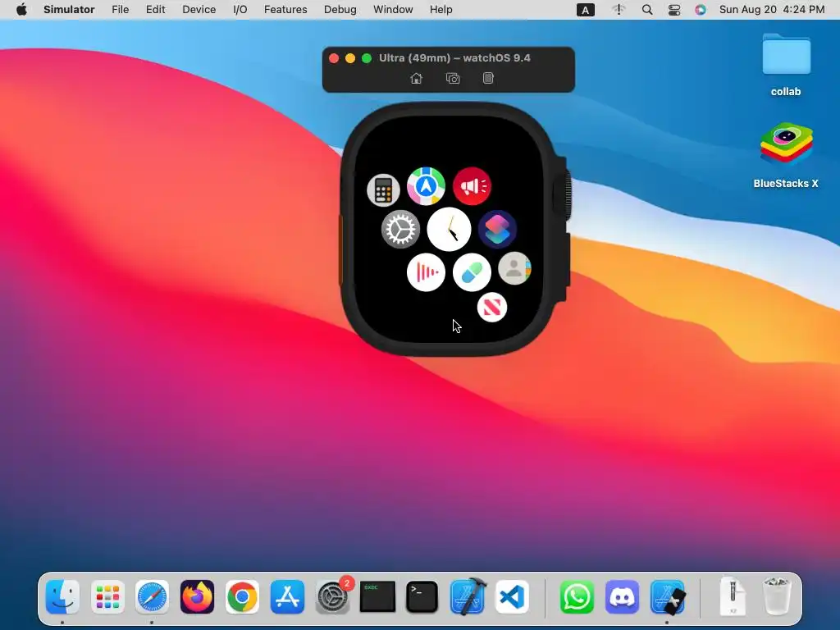Screen dimensions: 840x630
Task: Open the Maps app on the watch
Action: pos(426,186)
